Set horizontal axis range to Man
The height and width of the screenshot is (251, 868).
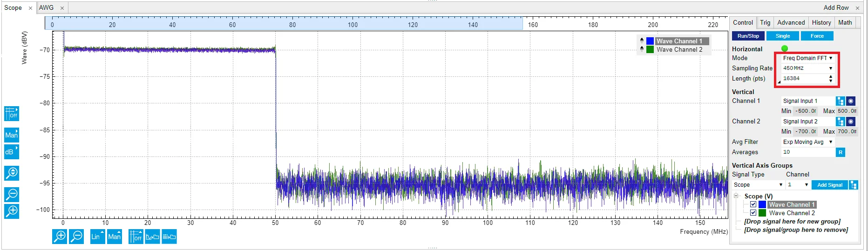pos(115,237)
